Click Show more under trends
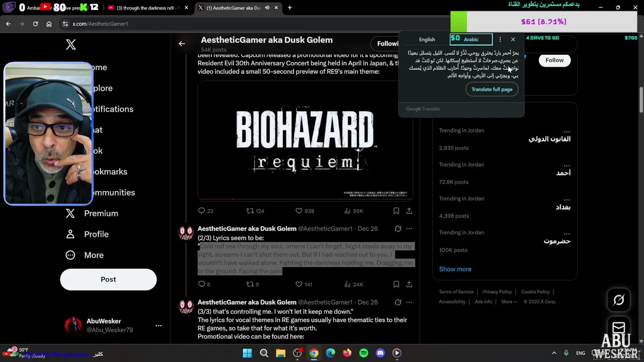This screenshot has width=644, height=362. click(455, 269)
